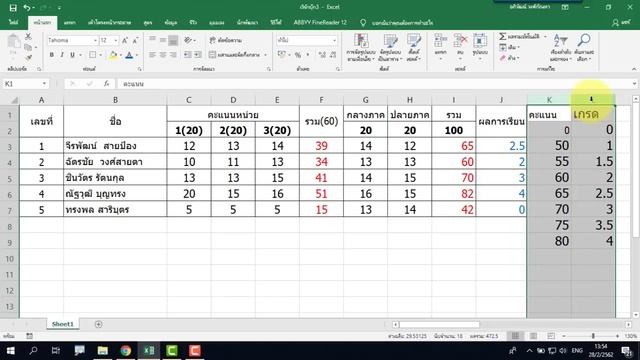Cut the selected cells
Screen dimensions: 640x360
tap(28, 37)
